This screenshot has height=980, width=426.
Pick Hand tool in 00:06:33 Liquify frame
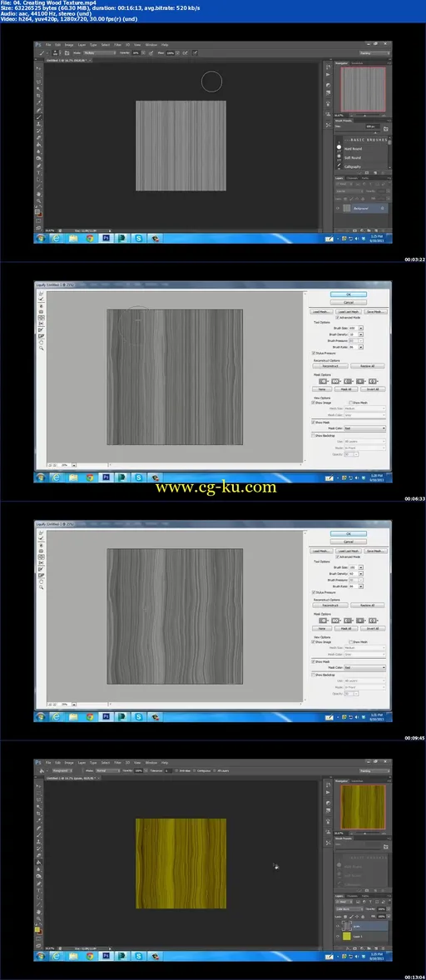click(x=42, y=342)
